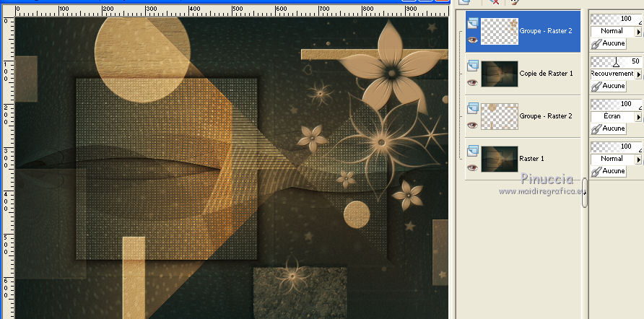
Task: Toggle visibility eye of the Raster 1 layer
Action: click(473, 167)
